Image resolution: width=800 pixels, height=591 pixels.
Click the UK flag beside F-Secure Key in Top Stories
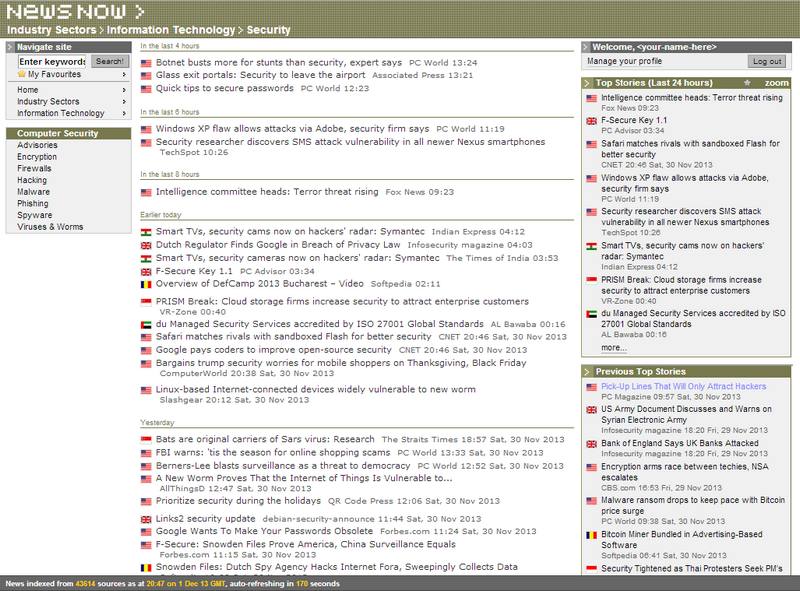(592, 121)
